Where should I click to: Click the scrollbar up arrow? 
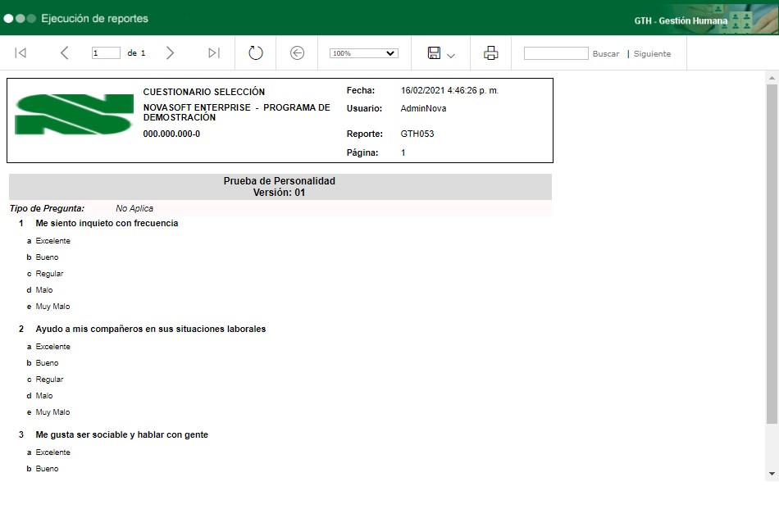click(x=772, y=77)
